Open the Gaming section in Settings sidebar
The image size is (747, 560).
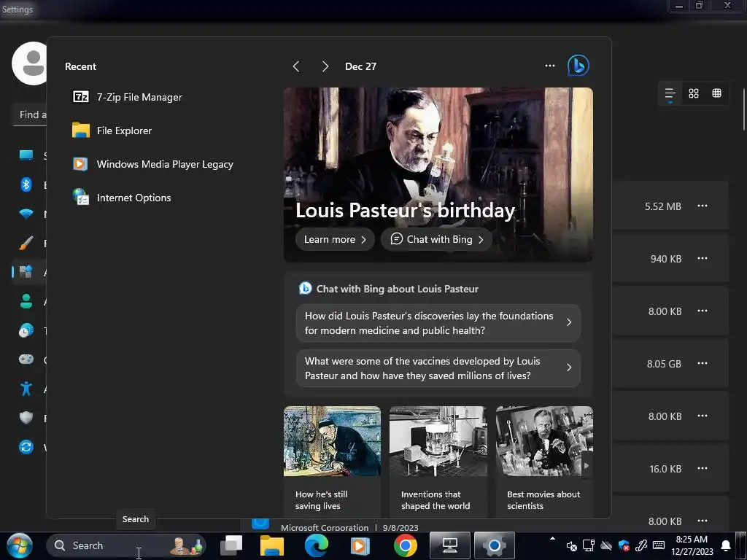[x=26, y=360]
